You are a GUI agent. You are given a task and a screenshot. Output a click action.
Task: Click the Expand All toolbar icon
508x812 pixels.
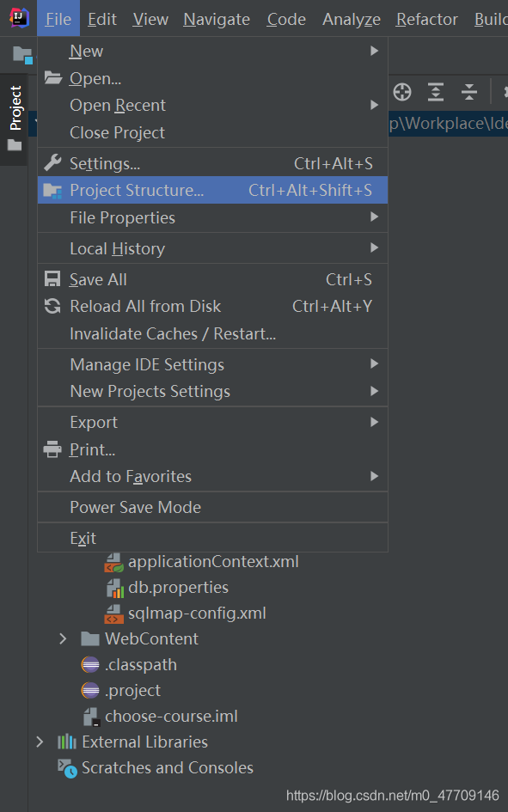tap(436, 92)
